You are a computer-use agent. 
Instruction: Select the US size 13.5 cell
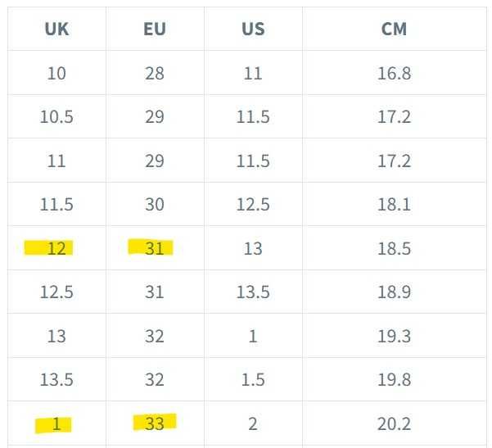click(x=253, y=292)
